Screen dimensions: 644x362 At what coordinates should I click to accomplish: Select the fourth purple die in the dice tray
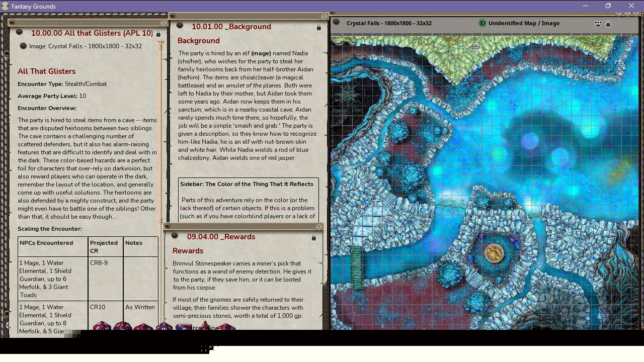point(164,327)
